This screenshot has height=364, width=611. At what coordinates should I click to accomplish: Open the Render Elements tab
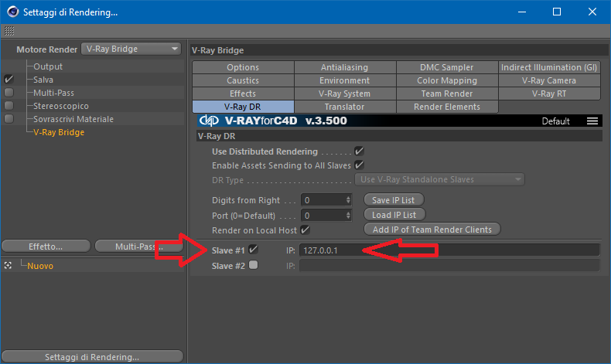pos(447,107)
